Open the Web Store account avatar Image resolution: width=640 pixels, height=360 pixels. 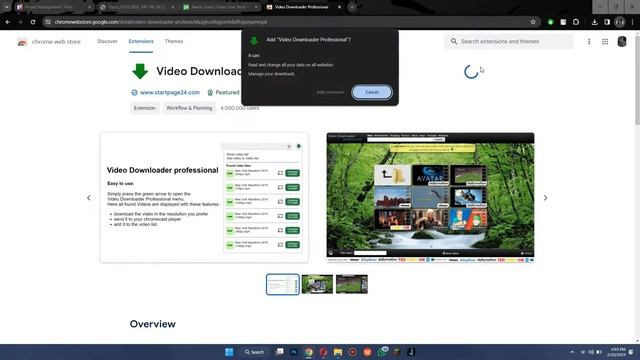point(622,42)
